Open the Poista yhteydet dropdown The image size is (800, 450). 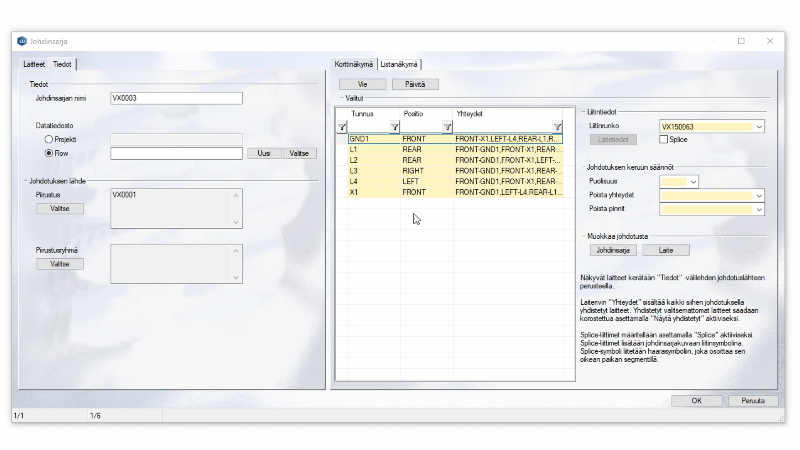[x=759, y=195]
